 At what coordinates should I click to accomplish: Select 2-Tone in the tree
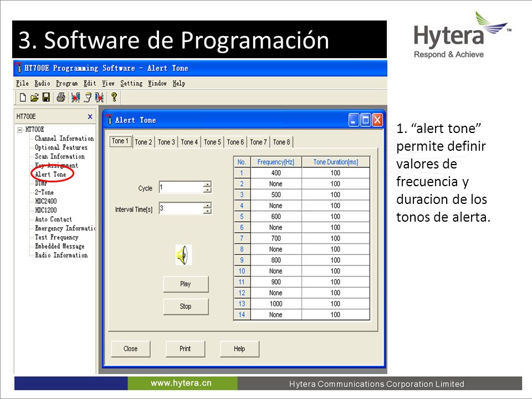tap(44, 192)
